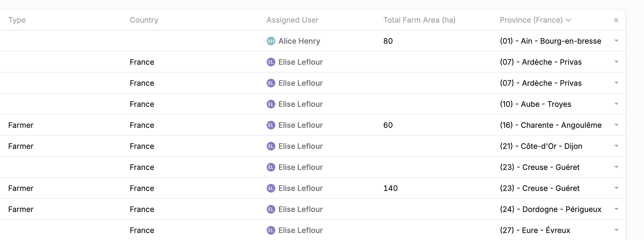The width and height of the screenshot is (644, 240).
Task: Expand the Charente - Angoulême dropdown arrow
Action: pos(616,125)
